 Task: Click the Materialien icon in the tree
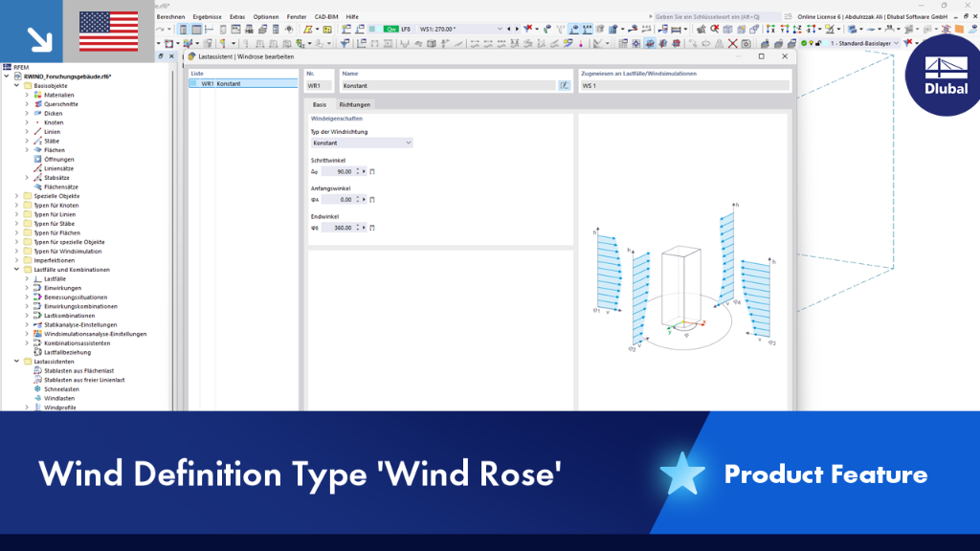click(37, 95)
